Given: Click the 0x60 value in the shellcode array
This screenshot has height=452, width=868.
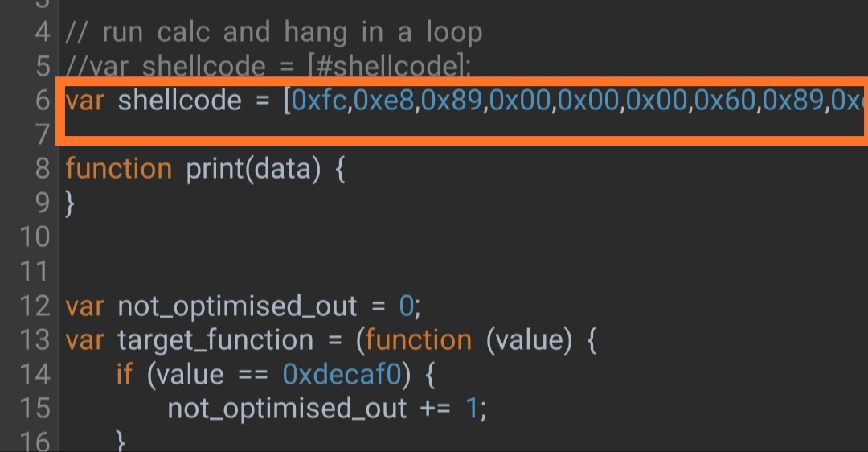Looking at the screenshot, I should [x=725, y=101].
